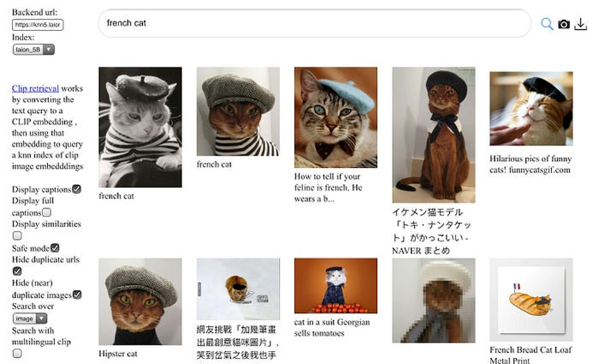This screenshot has width=599, height=364.
Task: Uncheck the Hide duplicate urls checkbox
Action: pyautogui.click(x=17, y=271)
